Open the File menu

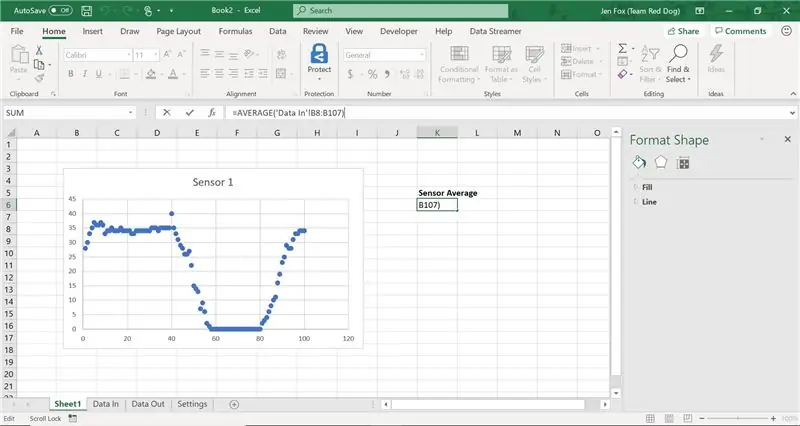click(17, 31)
